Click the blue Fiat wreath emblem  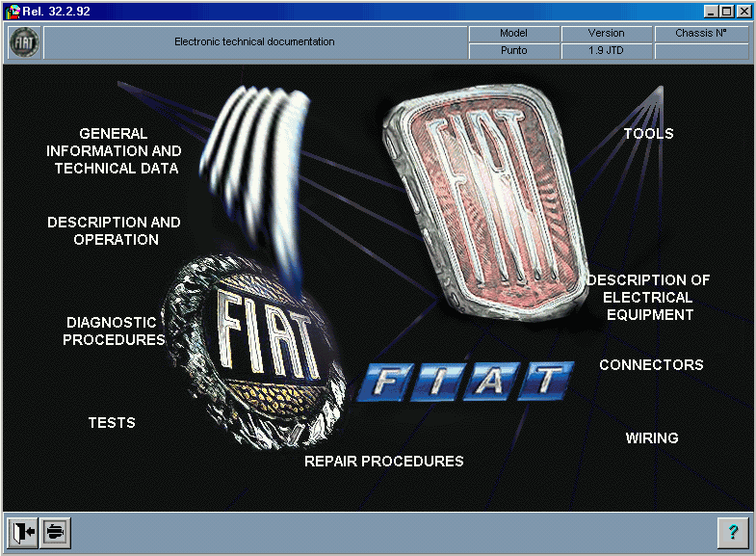pyautogui.click(x=255, y=352)
